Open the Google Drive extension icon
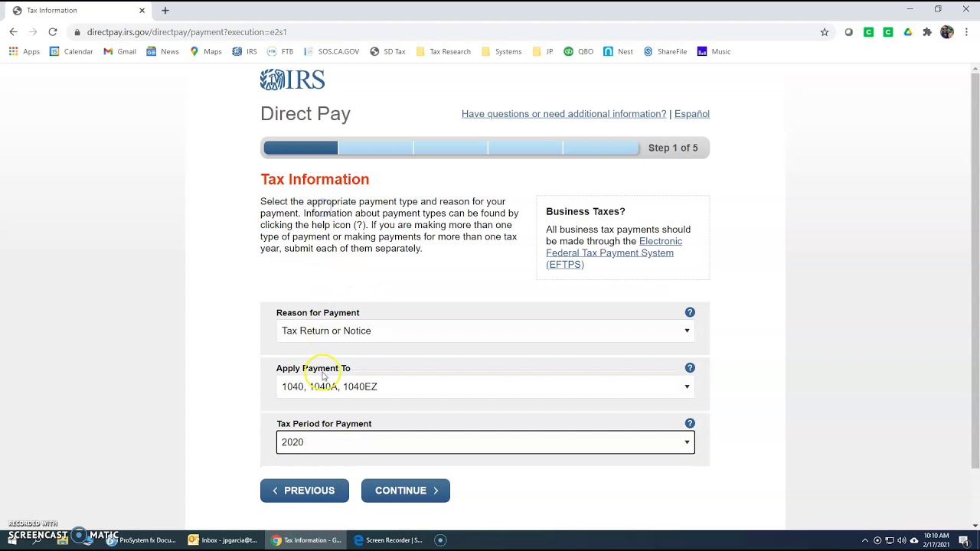The height and width of the screenshot is (551, 980). 908,32
